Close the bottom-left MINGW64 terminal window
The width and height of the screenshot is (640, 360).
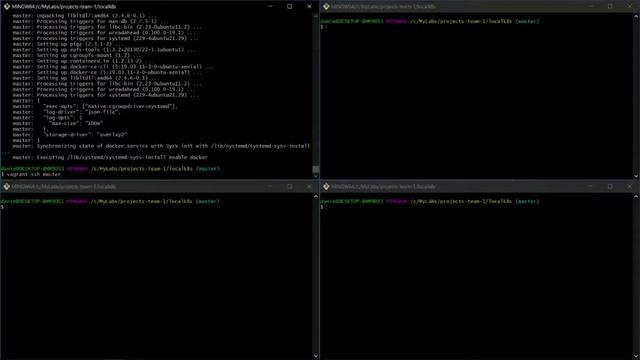[x=309, y=187]
